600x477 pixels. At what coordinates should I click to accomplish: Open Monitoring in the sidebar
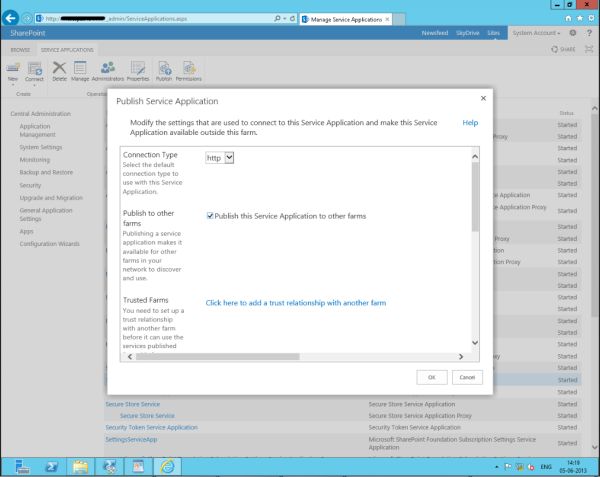(35, 160)
